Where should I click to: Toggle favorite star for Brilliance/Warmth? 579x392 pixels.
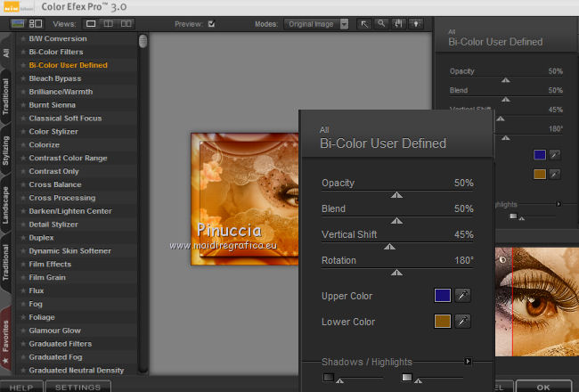[23, 92]
